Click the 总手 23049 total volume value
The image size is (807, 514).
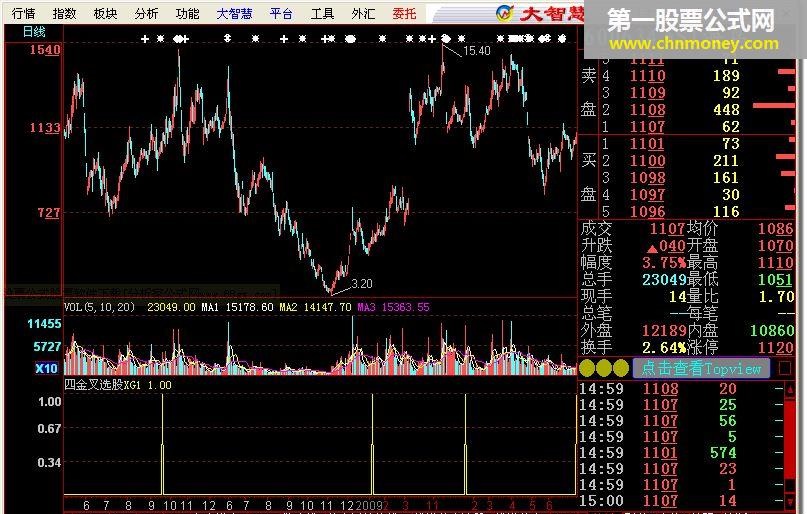pos(664,279)
